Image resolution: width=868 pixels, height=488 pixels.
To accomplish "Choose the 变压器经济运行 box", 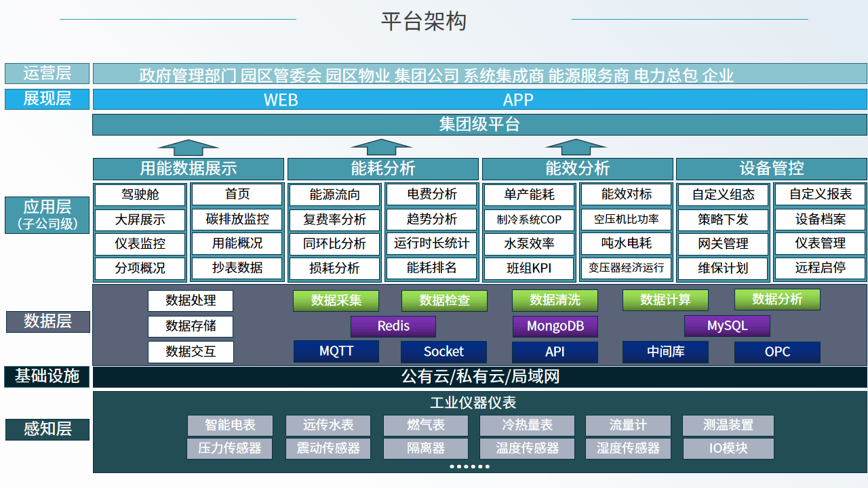I will pos(627,268).
